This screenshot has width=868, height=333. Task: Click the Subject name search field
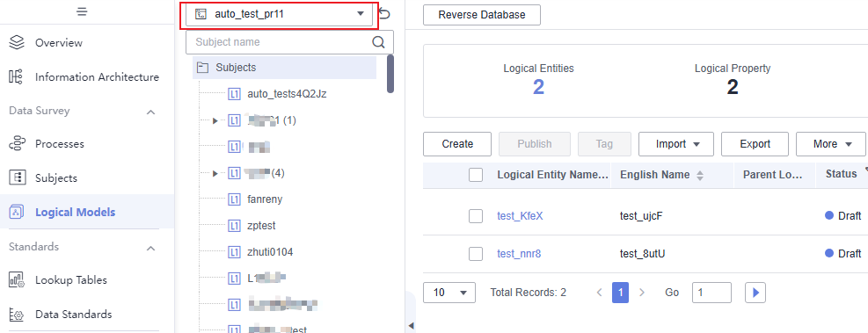(289, 42)
